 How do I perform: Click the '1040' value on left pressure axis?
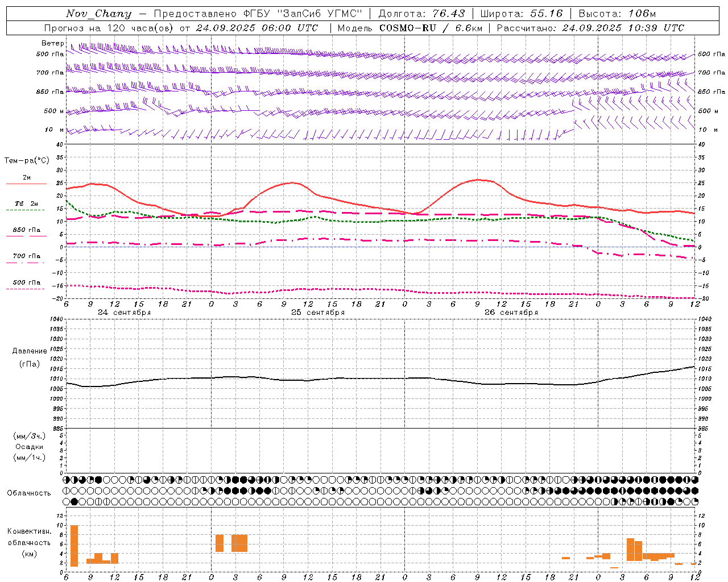(x=56, y=319)
